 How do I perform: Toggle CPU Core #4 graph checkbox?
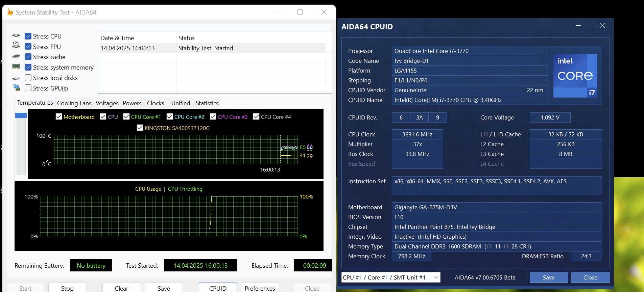coord(256,116)
